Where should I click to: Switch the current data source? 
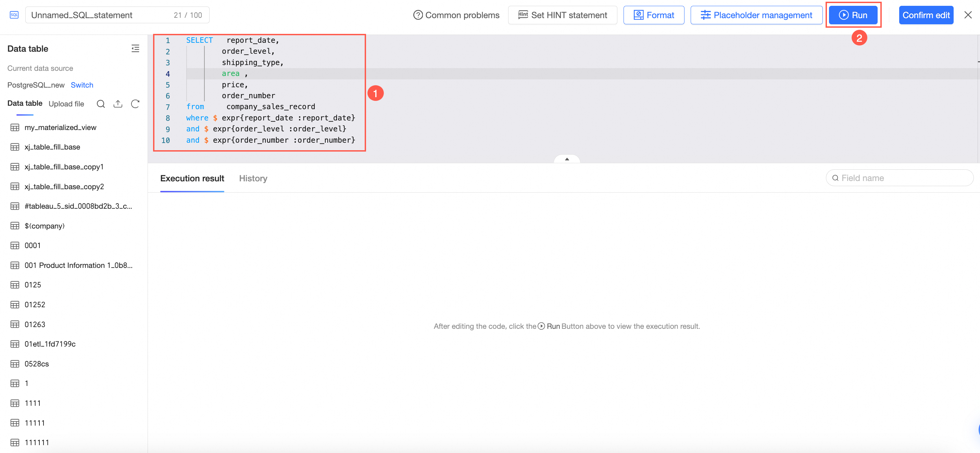tap(82, 85)
